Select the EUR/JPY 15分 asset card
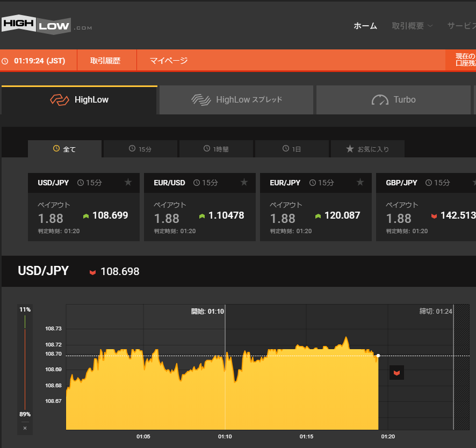Image resolution: width=476 pixels, height=448 pixels. click(x=316, y=207)
